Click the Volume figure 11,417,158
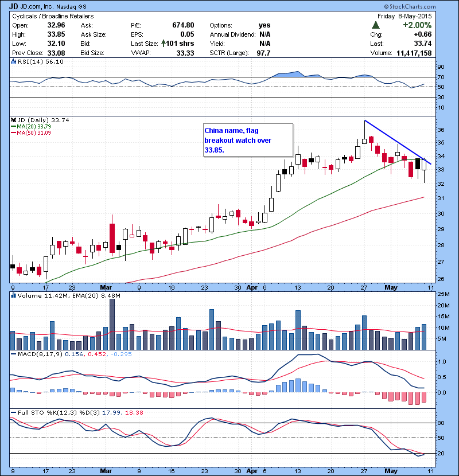 tap(414, 53)
